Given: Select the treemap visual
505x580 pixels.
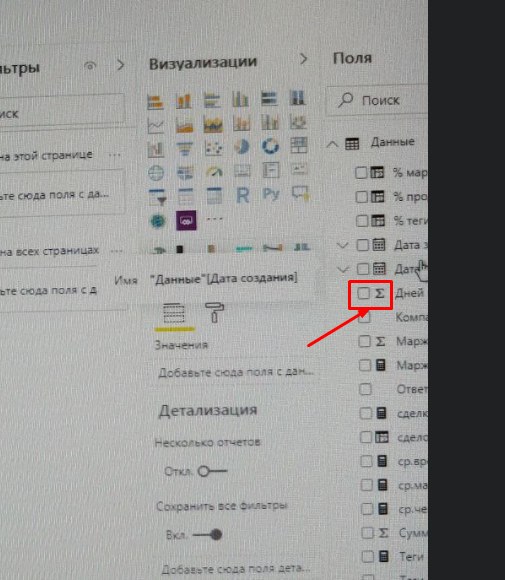Looking at the screenshot, I should point(299,145).
